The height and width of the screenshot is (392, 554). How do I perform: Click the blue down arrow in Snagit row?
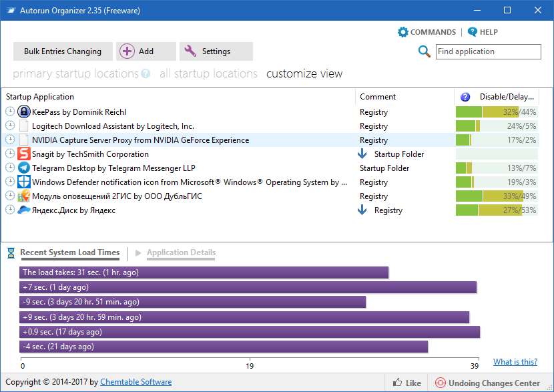[x=362, y=154]
